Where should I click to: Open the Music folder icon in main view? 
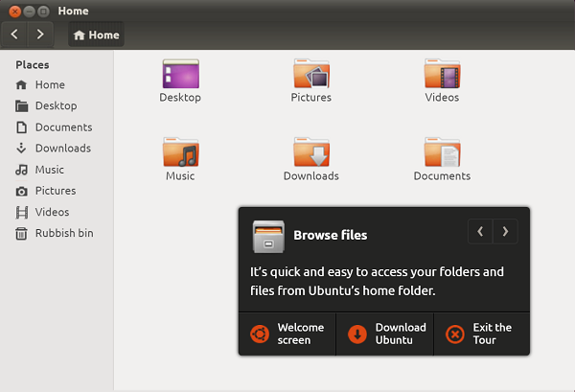[x=181, y=152]
